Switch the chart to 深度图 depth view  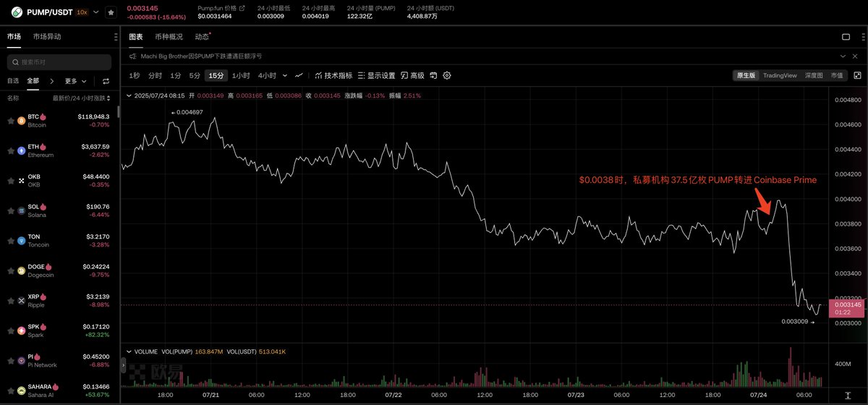pyautogui.click(x=814, y=75)
